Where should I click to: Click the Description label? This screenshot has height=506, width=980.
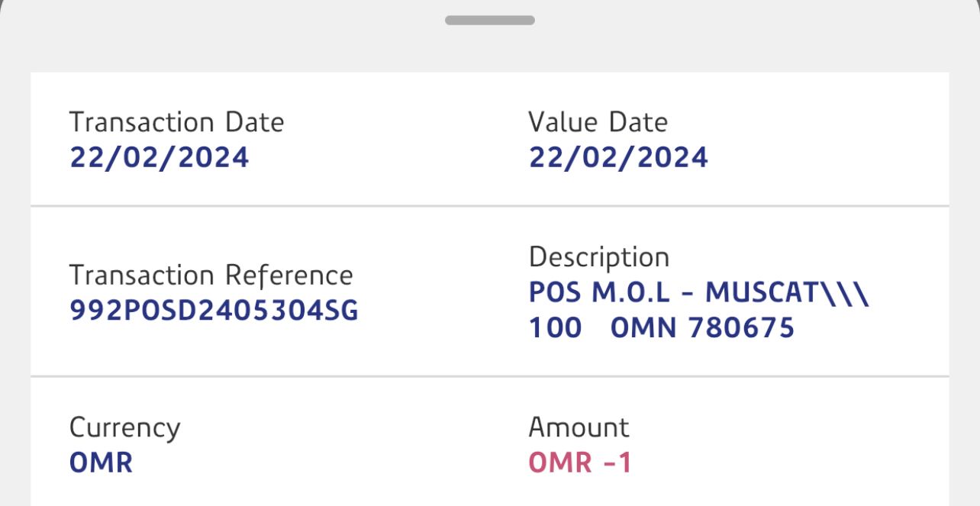pyautogui.click(x=598, y=257)
